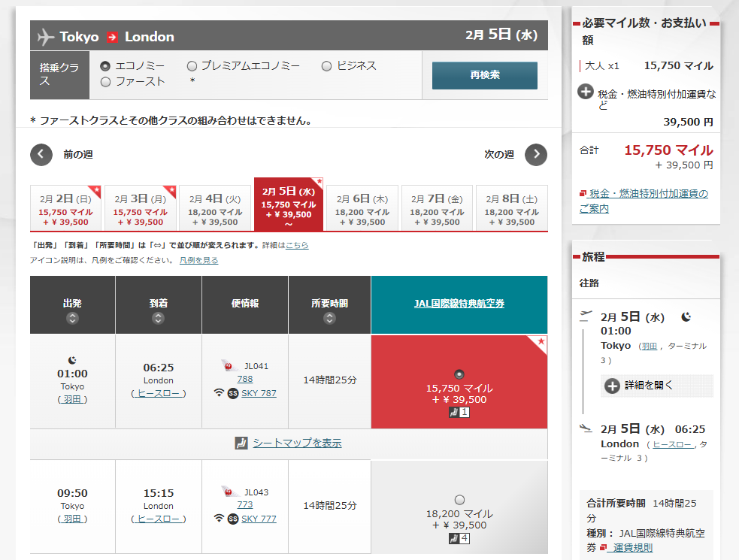Open aircraft type 788 link for JL041

point(244,379)
